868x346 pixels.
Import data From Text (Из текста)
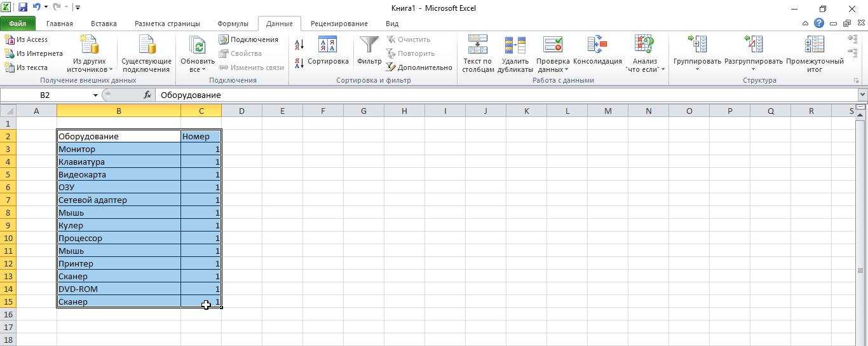26,67
